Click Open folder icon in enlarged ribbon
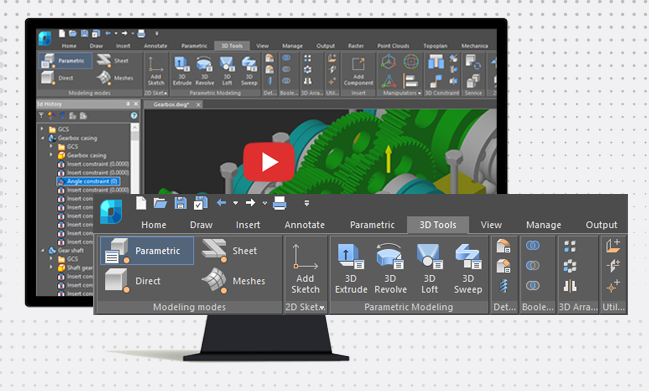 click(x=160, y=203)
